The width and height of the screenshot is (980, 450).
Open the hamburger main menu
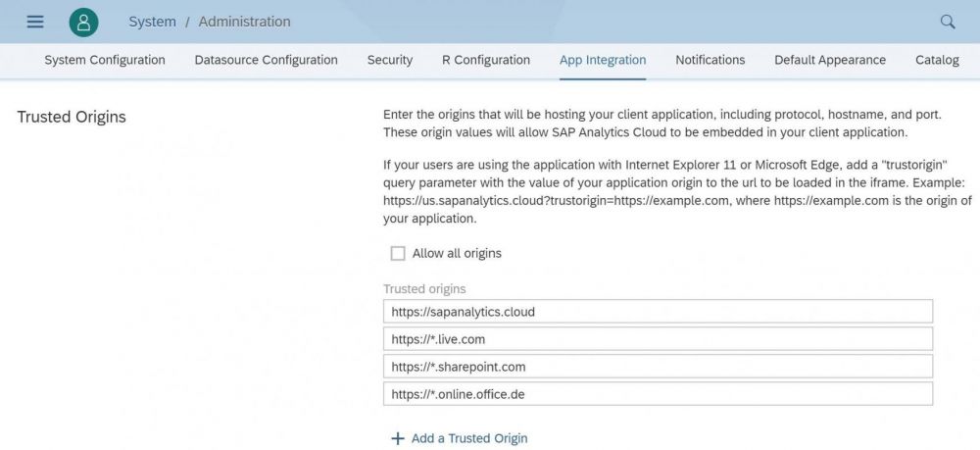(x=35, y=22)
